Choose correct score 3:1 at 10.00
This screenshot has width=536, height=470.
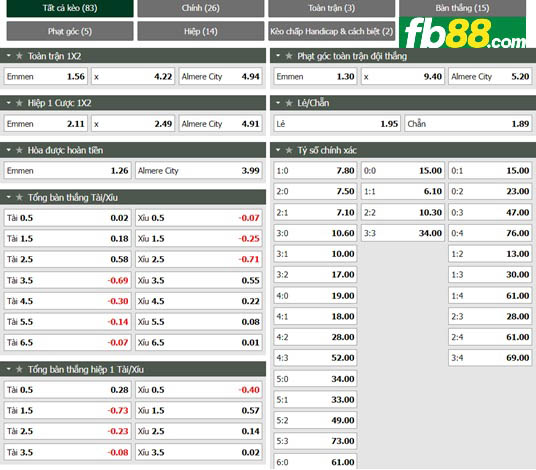[x=315, y=254]
